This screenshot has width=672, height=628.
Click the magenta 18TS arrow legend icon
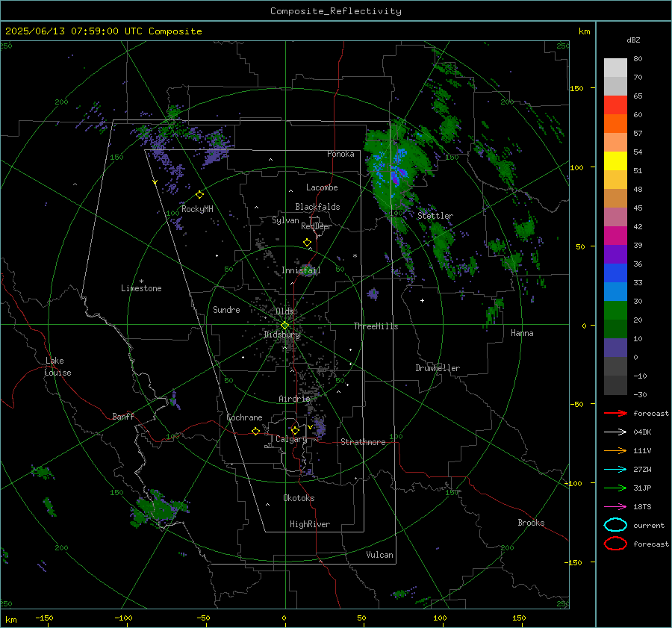click(x=615, y=507)
